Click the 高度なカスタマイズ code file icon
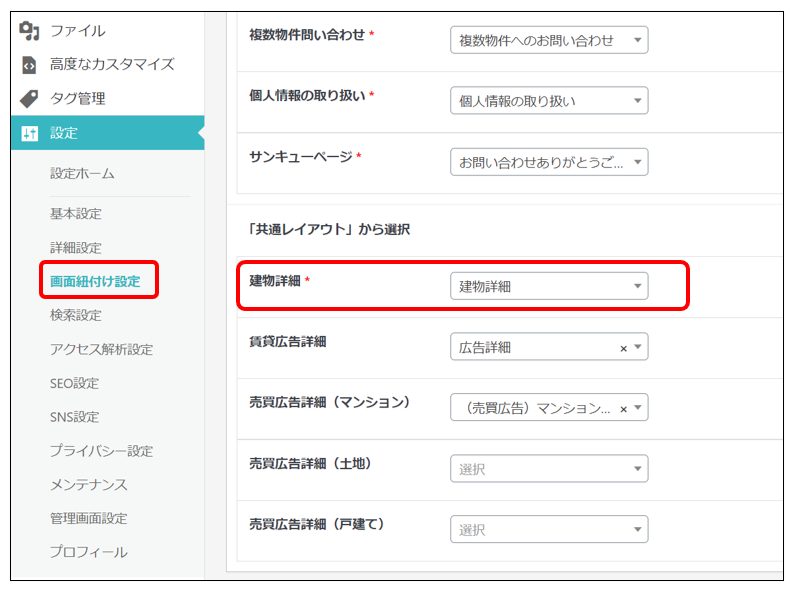This screenshot has height=591, width=793. coord(29,65)
